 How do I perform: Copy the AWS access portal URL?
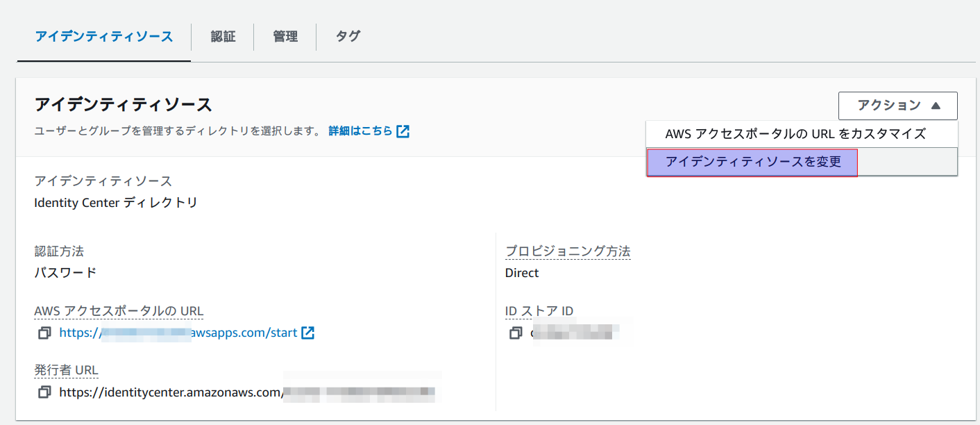(x=44, y=333)
